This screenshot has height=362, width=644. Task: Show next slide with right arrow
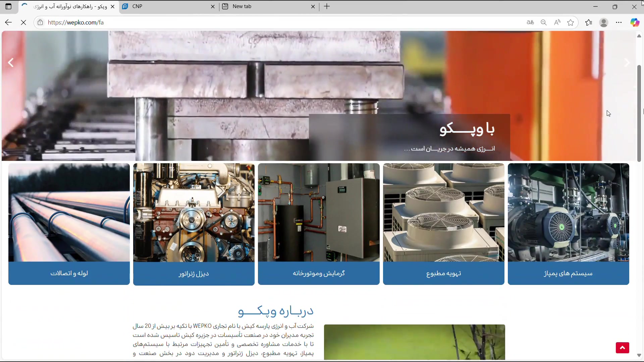pyautogui.click(x=627, y=63)
